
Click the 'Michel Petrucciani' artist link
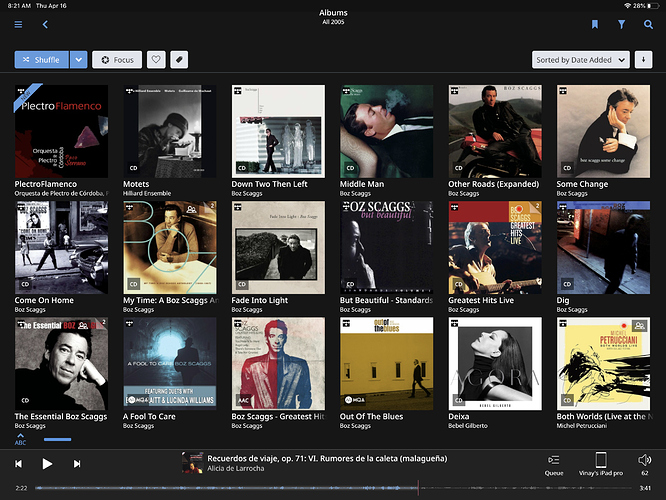582,426
